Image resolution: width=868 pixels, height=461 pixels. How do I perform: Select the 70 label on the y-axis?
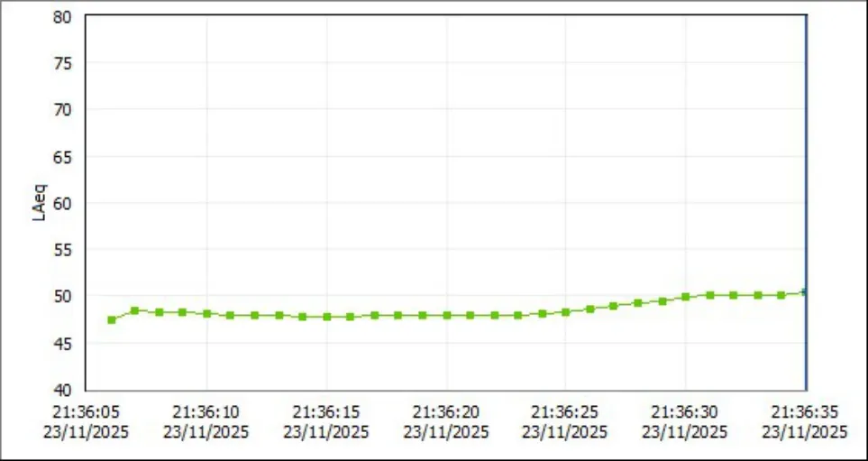tap(62, 110)
